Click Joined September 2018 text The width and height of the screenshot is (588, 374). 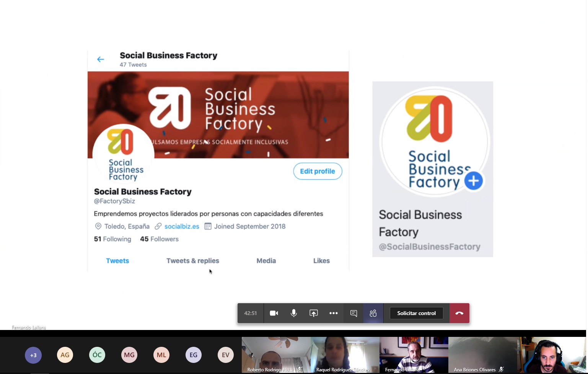[x=250, y=226]
